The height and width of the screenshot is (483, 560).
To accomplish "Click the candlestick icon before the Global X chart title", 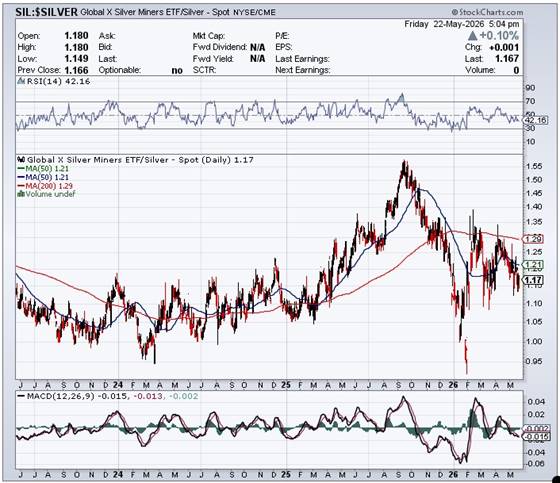I will 21,160.
